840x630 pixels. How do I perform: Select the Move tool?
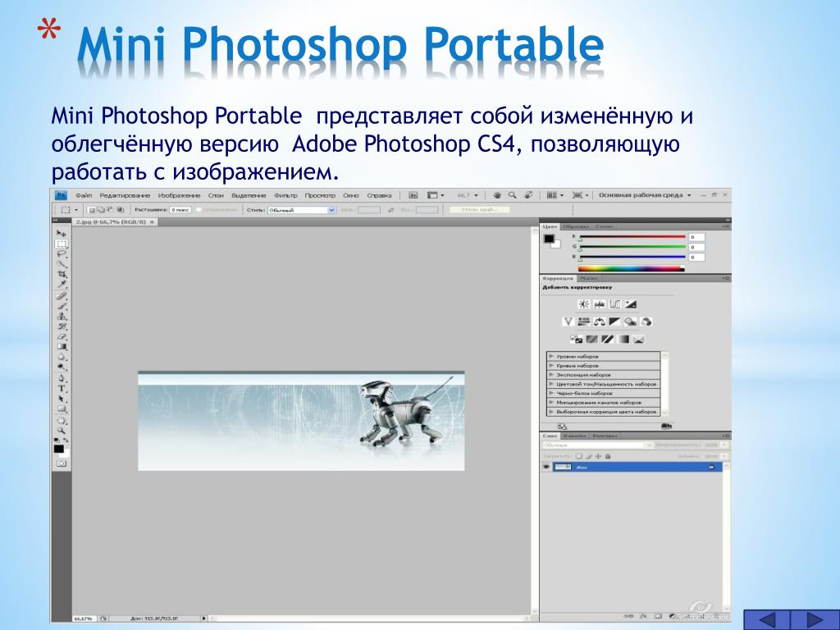[x=62, y=234]
